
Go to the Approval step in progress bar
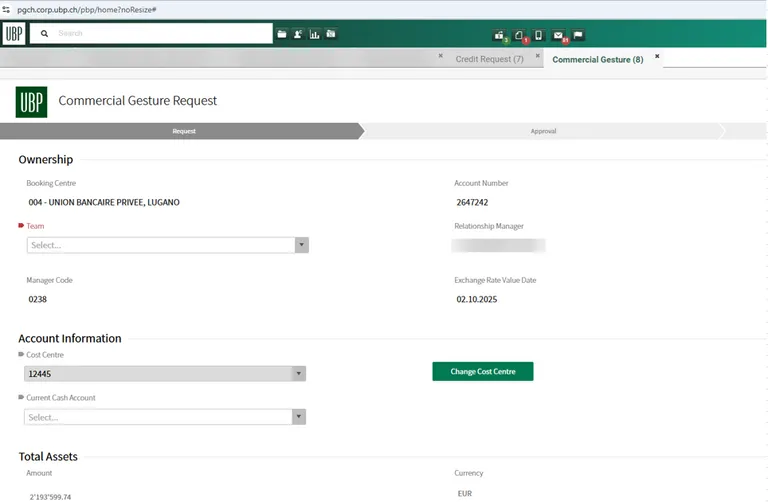(x=543, y=131)
